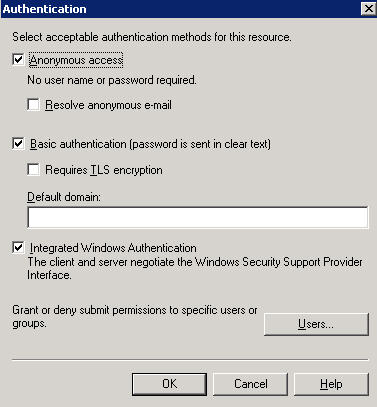Click the Authentication title bar text
377x407 pixels.
pos(44,9)
